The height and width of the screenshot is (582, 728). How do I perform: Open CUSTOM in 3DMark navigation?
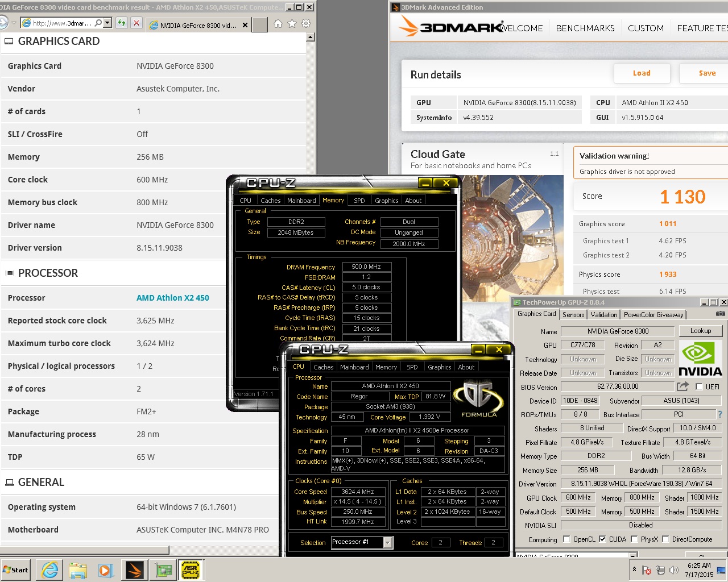click(x=646, y=28)
